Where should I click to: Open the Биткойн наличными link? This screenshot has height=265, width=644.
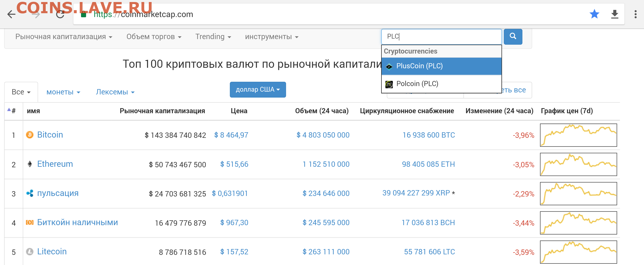click(77, 222)
